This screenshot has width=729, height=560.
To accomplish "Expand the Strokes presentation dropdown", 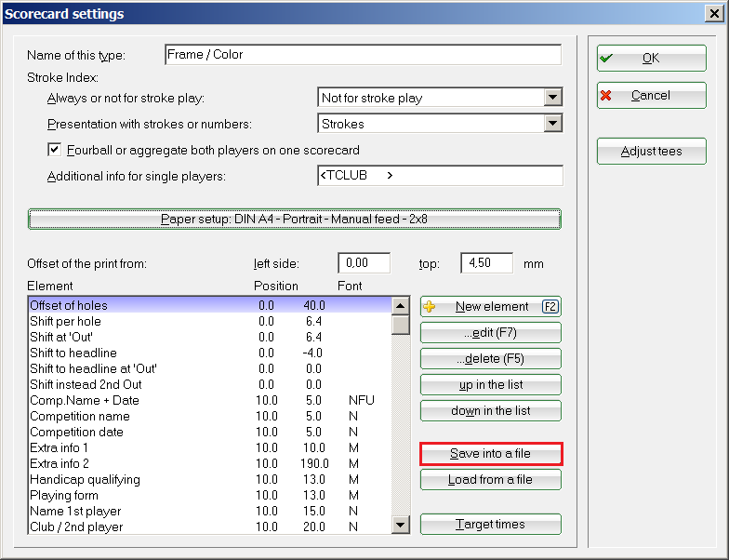I will coord(553,124).
